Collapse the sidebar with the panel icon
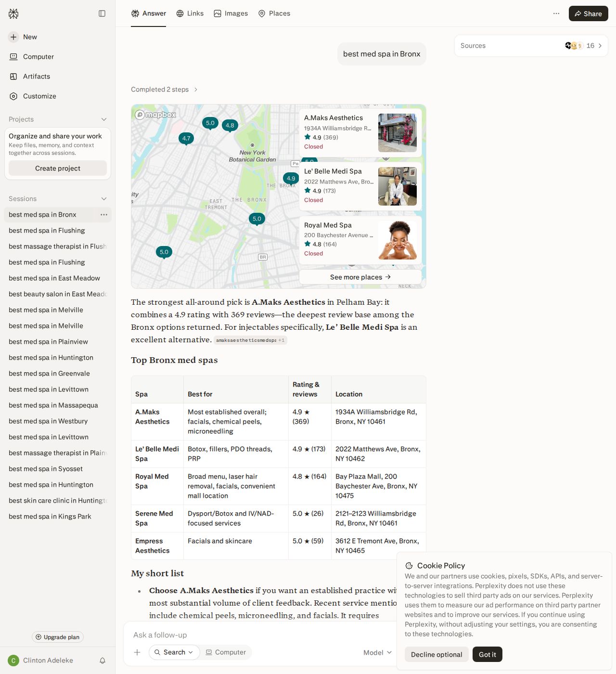 pyautogui.click(x=102, y=13)
